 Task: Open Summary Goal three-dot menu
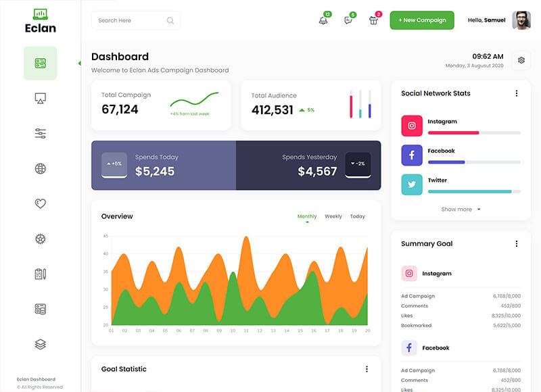[517, 244]
